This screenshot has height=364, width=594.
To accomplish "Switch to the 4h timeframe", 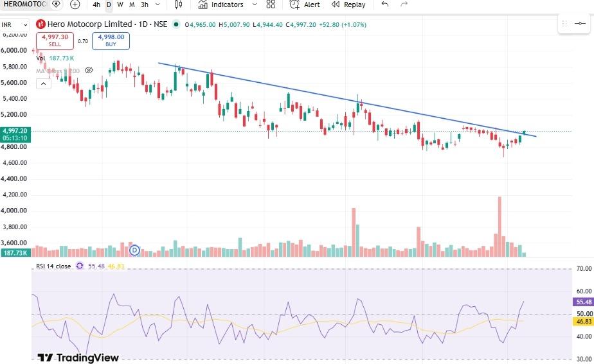I will (96, 4).
